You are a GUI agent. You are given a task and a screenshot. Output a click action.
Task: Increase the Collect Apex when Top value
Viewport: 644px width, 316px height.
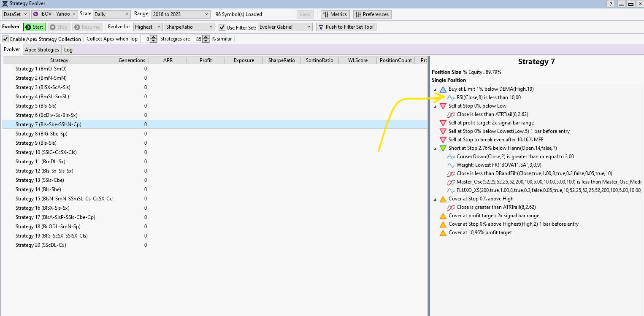coord(147,37)
